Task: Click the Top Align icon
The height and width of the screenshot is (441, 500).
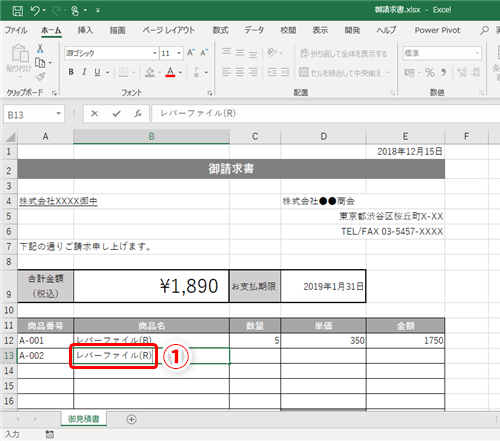Action: point(227,52)
